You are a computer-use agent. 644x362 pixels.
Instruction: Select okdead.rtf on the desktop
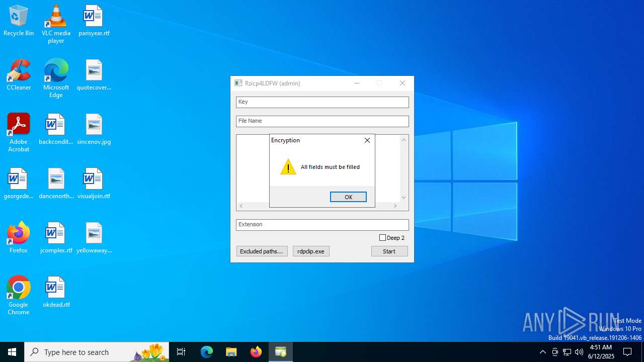pyautogui.click(x=56, y=292)
